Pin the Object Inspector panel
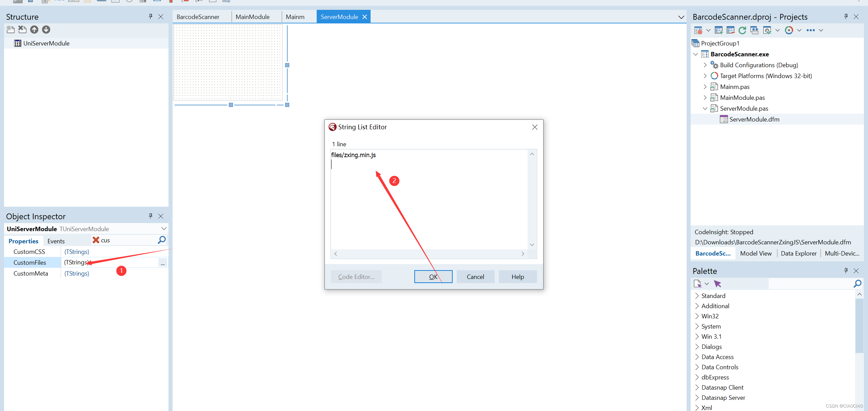868x411 pixels. (x=151, y=216)
